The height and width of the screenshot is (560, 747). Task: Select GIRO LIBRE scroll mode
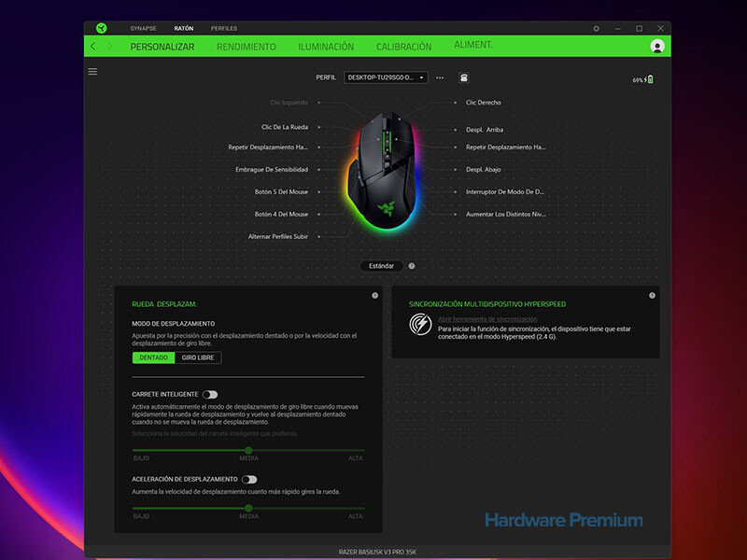coord(198,357)
